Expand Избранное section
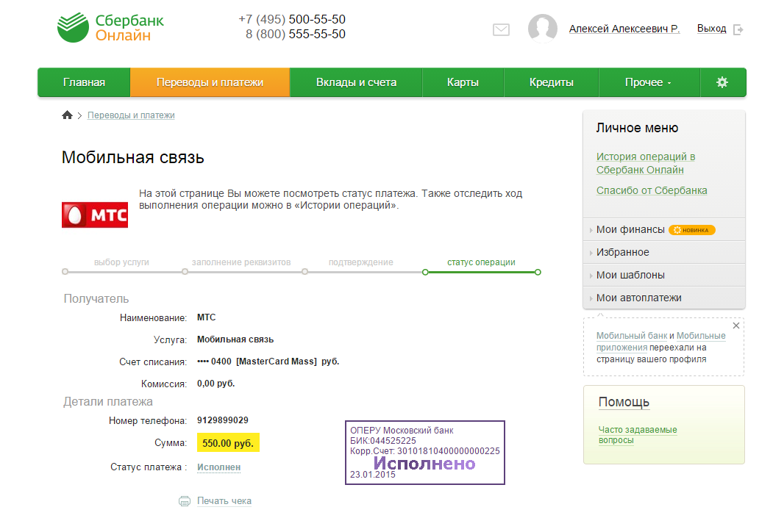 tap(663, 252)
